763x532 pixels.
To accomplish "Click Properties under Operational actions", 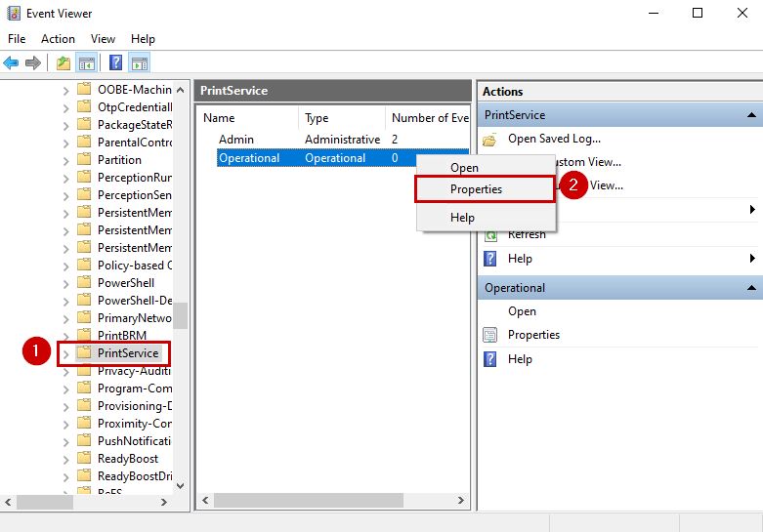I will pyautogui.click(x=533, y=335).
